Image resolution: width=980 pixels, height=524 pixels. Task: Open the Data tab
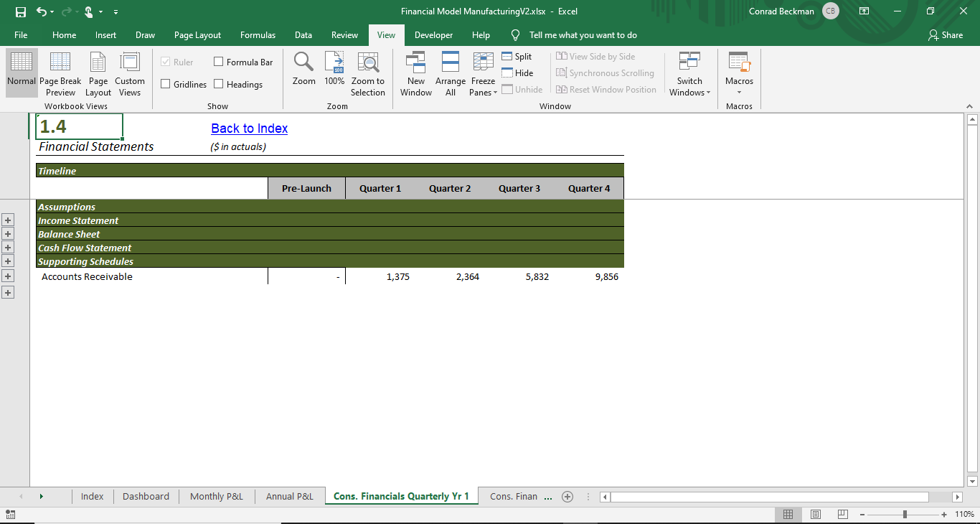pos(303,35)
